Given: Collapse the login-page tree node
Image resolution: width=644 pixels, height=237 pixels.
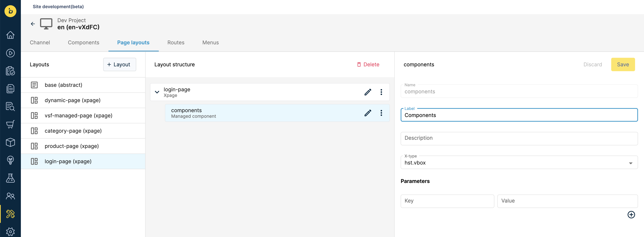Looking at the screenshot, I should 157,92.
